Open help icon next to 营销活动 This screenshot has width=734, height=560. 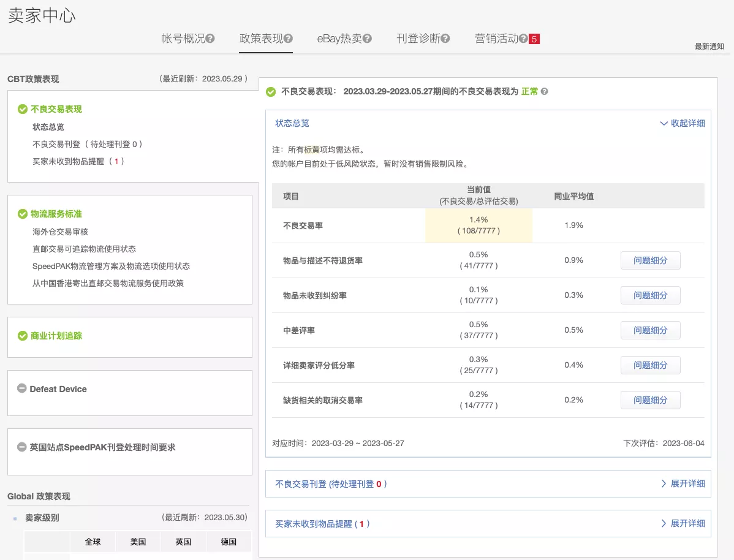pyautogui.click(x=522, y=37)
